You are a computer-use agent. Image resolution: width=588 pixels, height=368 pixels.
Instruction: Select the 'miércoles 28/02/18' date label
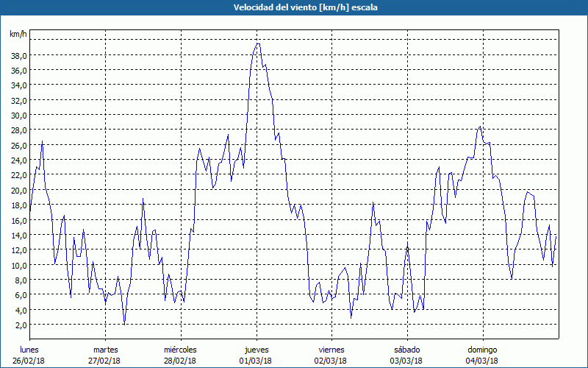pyautogui.click(x=180, y=355)
